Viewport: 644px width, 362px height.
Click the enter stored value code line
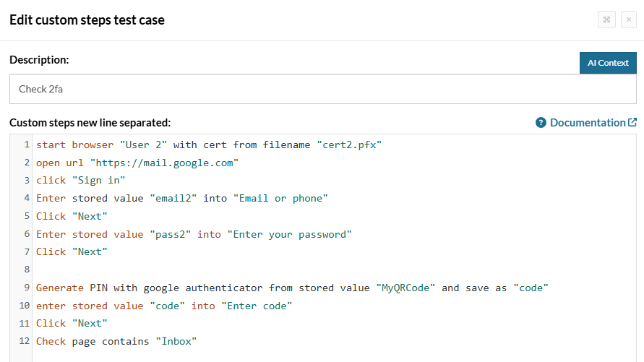164,306
